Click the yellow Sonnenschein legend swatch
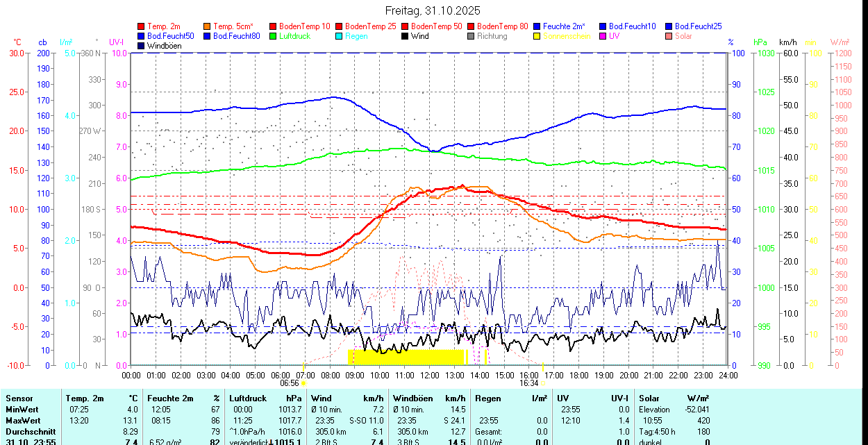The height and width of the screenshot is (445, 868). [537, 36]
